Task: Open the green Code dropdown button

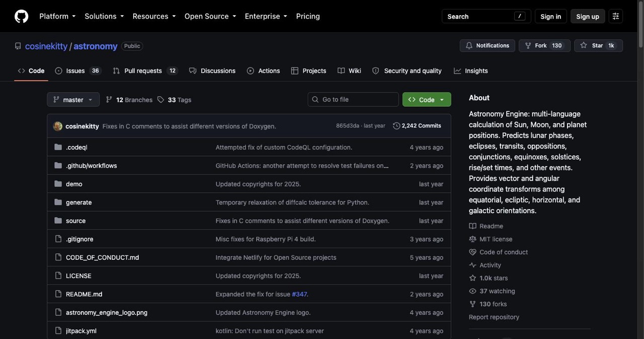Action: [427, 100]
